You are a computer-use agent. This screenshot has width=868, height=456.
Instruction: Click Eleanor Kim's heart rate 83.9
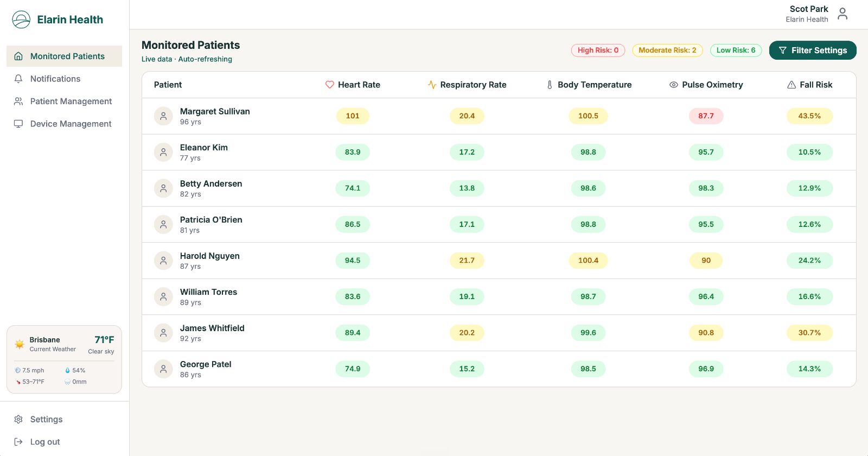click(353, 152)
